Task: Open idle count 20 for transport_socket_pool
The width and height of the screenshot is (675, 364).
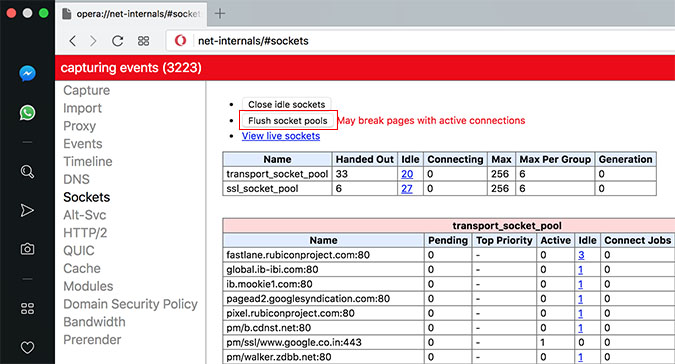Action: click(407, 174)
